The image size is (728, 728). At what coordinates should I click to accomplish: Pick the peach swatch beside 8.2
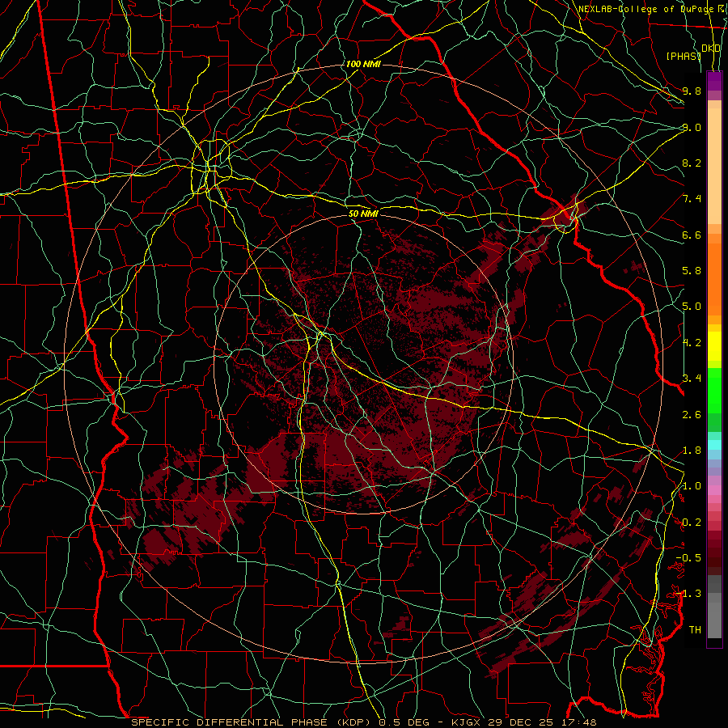click(714, 166)
